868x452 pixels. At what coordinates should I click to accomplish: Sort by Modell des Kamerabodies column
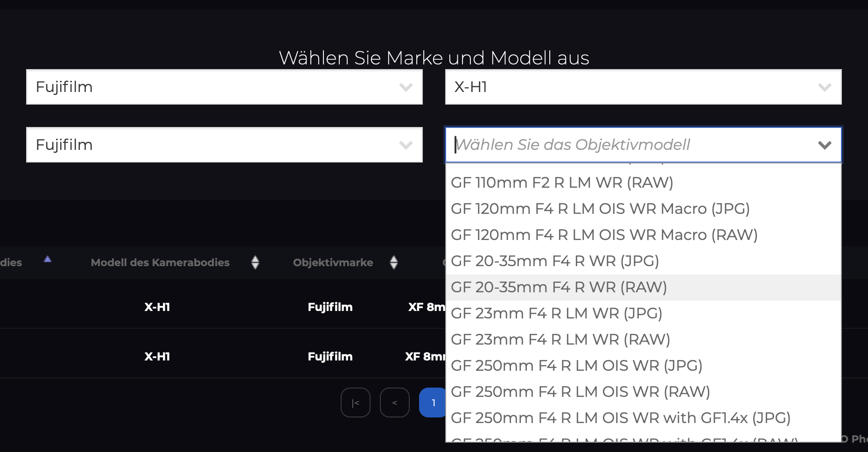pos(255,262)
